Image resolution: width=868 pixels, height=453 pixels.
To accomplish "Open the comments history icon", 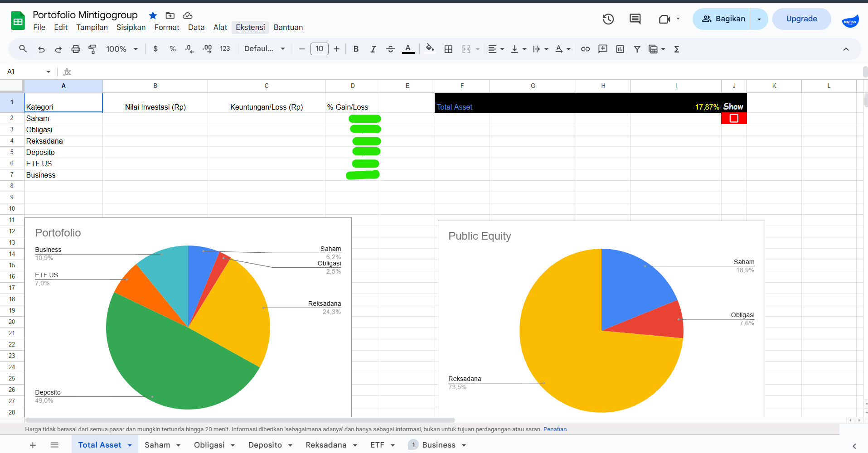I will click(x=635, y=19).
